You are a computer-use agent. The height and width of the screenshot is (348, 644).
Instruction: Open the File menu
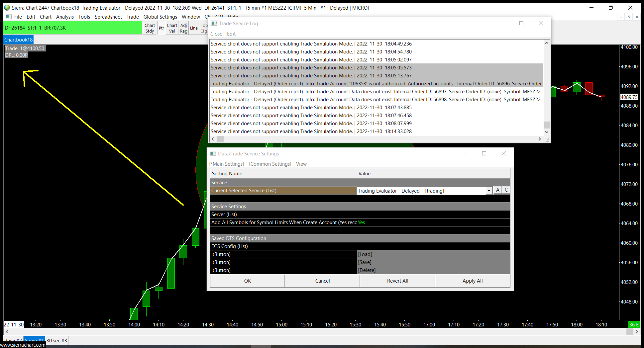(x=18, y=17)
